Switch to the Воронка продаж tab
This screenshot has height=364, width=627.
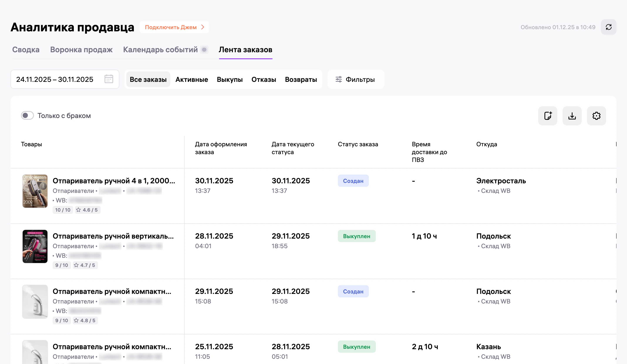tap(81, 49)
